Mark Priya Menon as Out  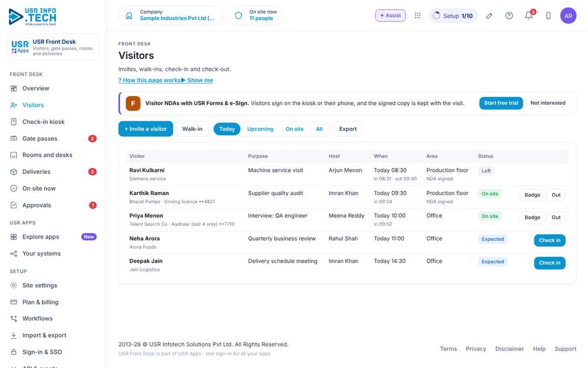(x=556, y=217)
